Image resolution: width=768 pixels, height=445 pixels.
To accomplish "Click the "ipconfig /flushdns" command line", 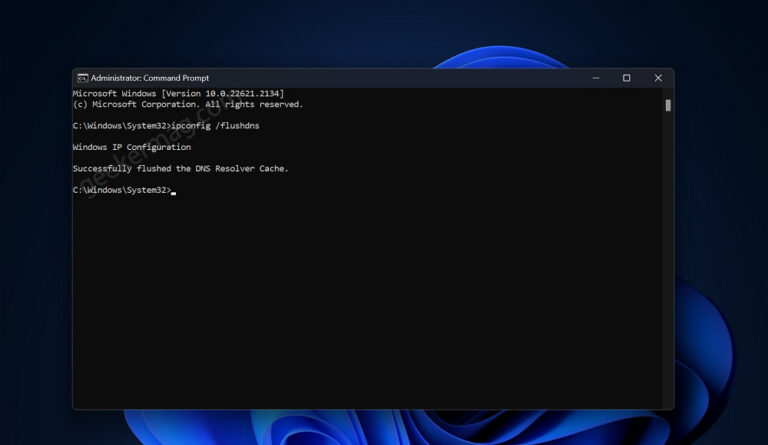I will pyautogui.click(x=166, y=126).
